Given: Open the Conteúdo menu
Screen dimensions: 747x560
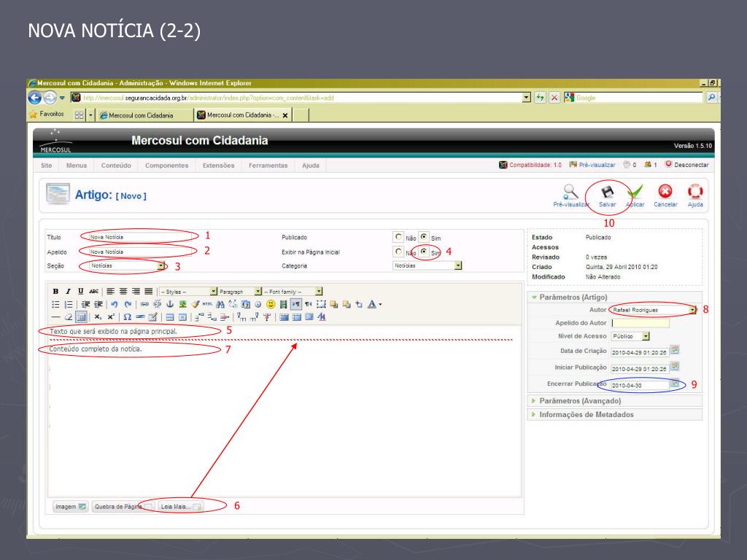Looking at the screenshot, I should [x=116, y=166].
